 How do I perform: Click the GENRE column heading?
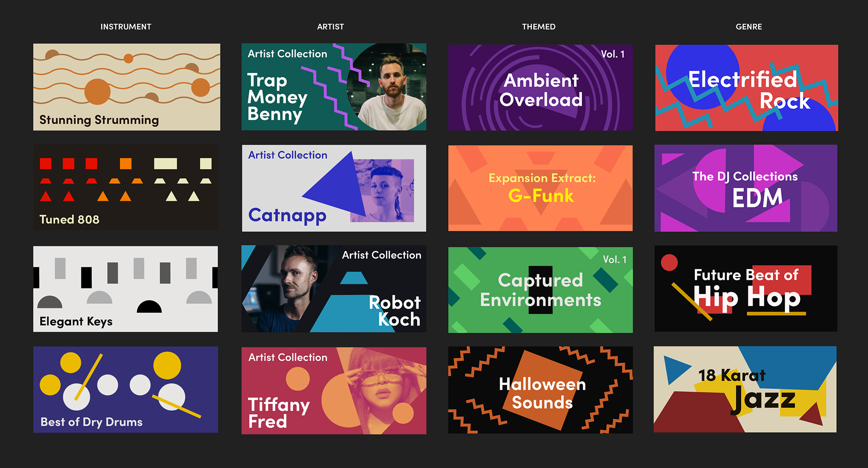(749, 27)
